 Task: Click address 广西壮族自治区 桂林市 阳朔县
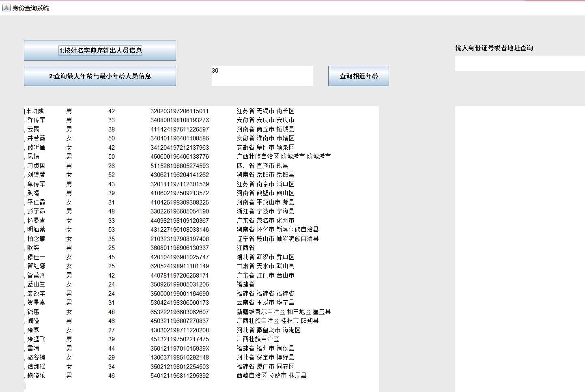277,321
